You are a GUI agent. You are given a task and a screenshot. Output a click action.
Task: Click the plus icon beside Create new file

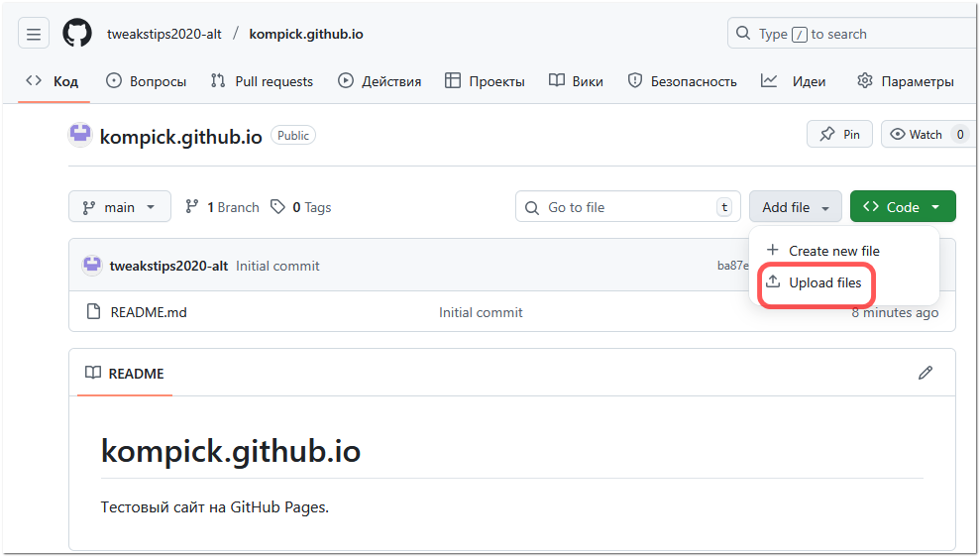tap(773, 250)
